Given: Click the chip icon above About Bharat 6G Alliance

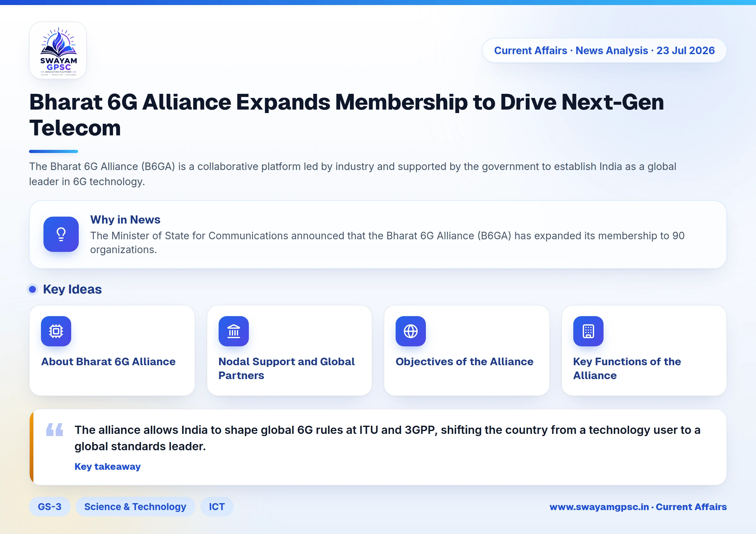Looking at the screenshot, I should coord(56,331).
